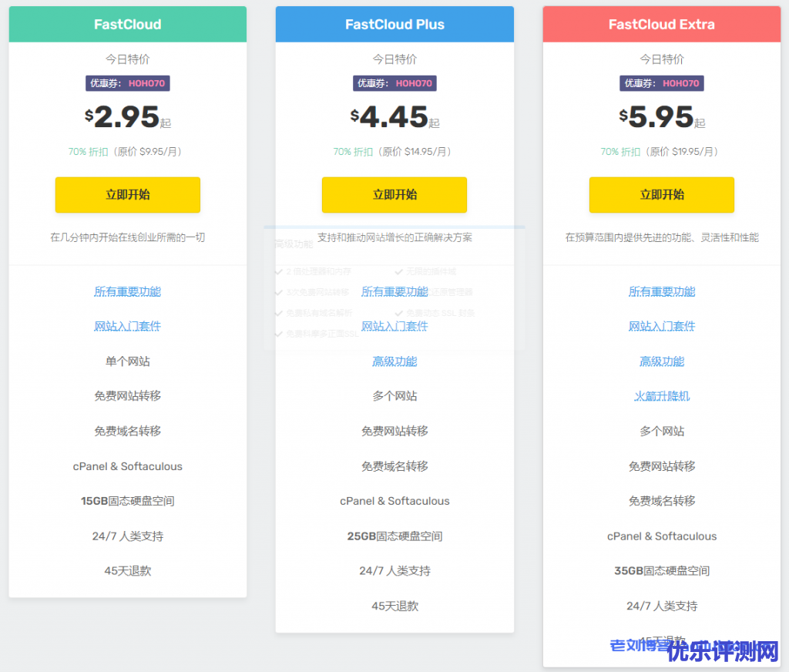The height and width of the screenshot is (672, 789).
Task: Open 网站入门套件 link under FastCloud Plus
Action: point(394,326)
